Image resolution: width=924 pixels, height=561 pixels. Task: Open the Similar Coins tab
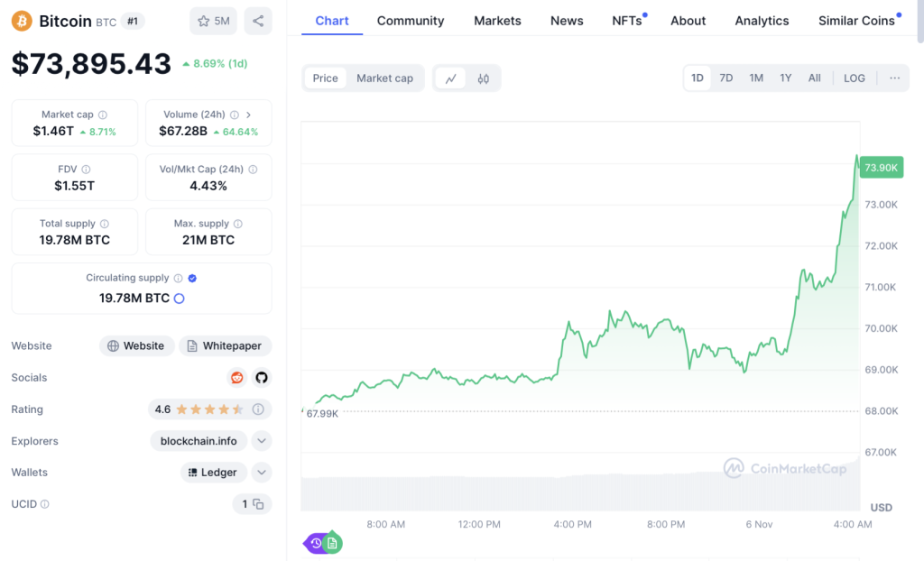pos(857,21)
